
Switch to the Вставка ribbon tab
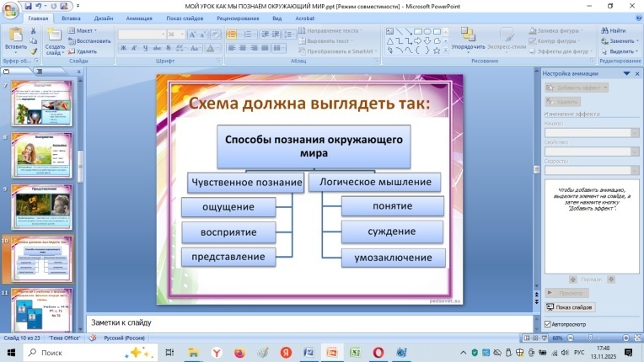[72, 17]
